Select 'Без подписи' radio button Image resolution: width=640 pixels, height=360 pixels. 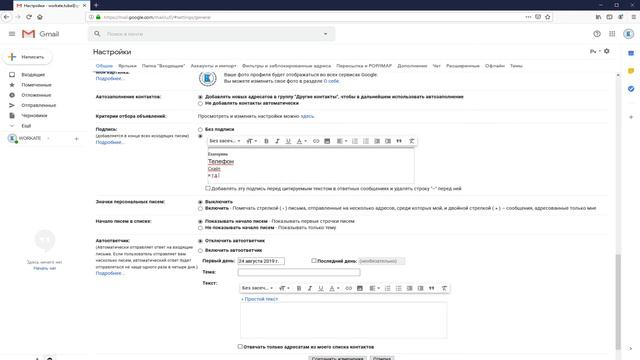[200, 129]
